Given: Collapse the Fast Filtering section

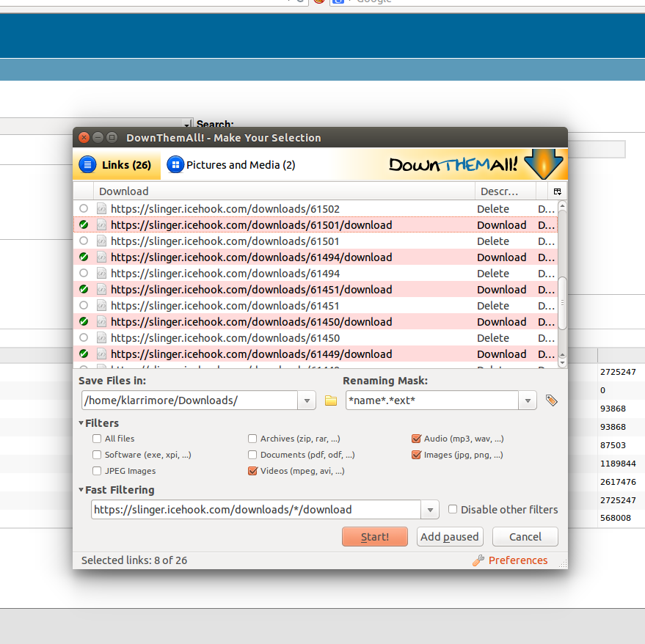Looking at the screenshot, I should 81,490.
